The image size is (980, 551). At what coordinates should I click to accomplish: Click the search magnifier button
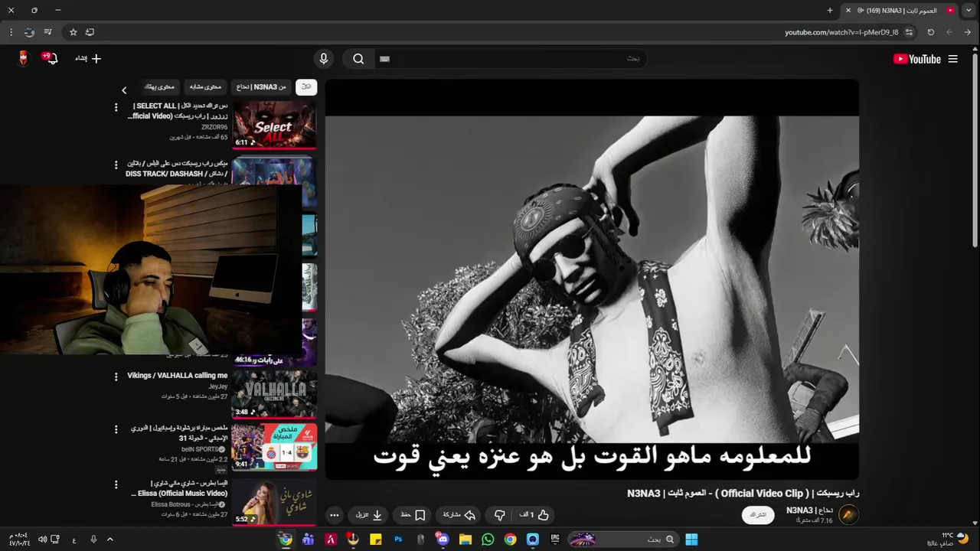click(x=358, y=59)
